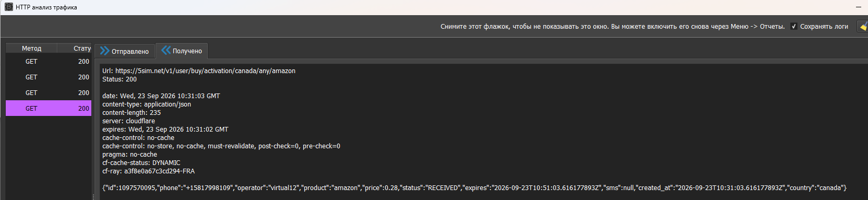Click the hint text about Меню -> Отчеты
This screenshot has width=868, height=200.
613,26
